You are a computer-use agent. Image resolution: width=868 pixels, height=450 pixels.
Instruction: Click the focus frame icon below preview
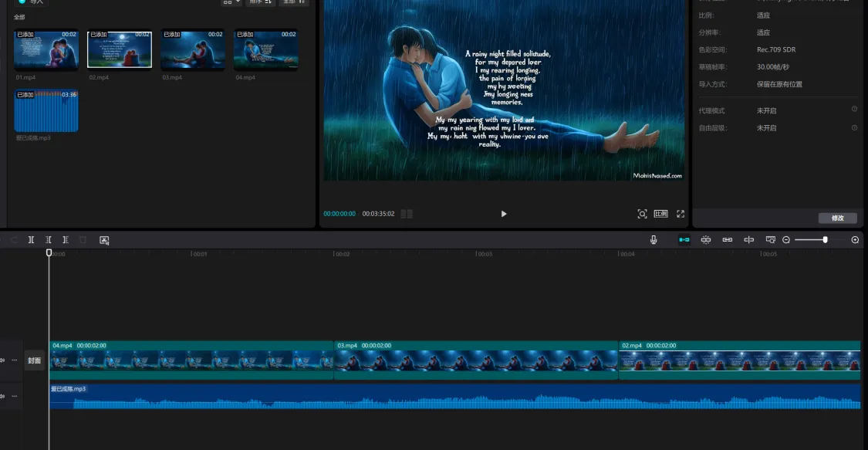642,214
